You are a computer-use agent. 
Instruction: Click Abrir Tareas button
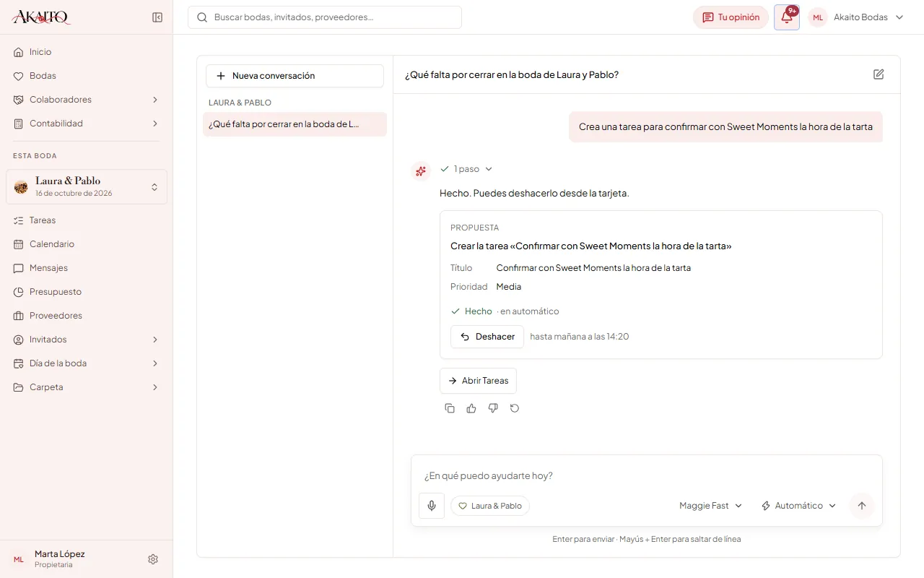[478, 381]
